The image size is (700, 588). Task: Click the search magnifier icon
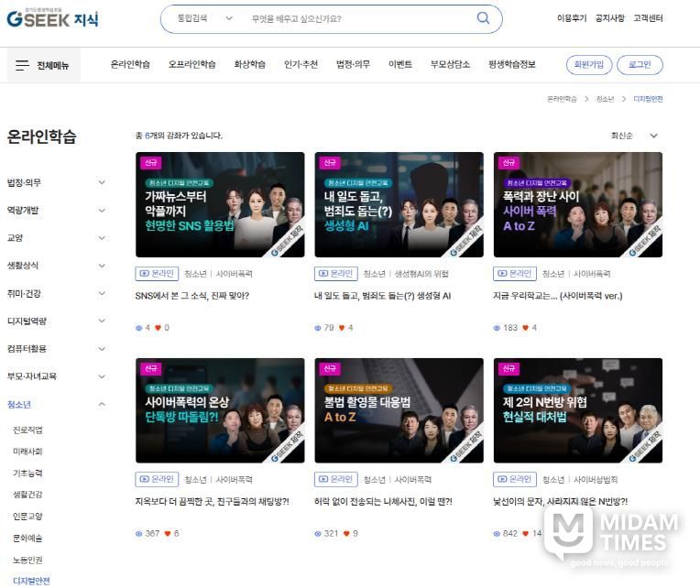point(483,18)
